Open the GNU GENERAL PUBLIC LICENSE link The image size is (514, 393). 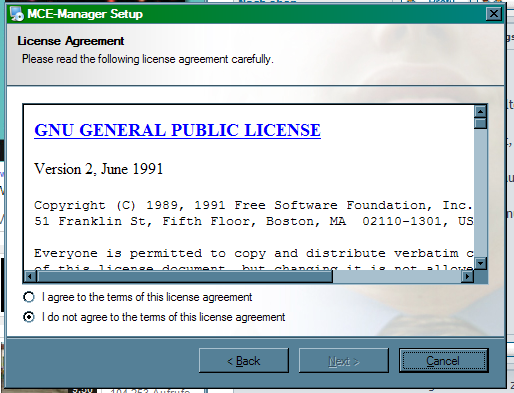[x=177, y=130]
